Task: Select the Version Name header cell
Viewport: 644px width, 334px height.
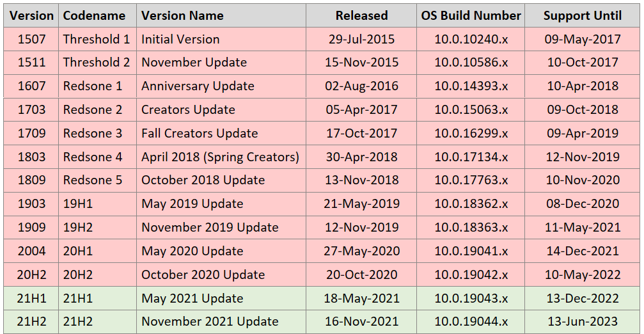Action: 221,15
